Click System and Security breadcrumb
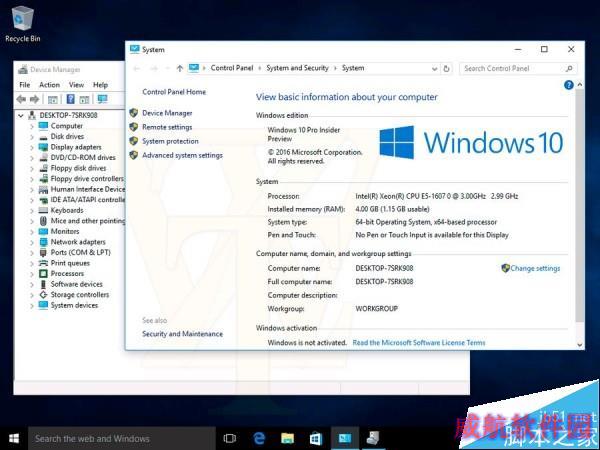 (297, 68)
